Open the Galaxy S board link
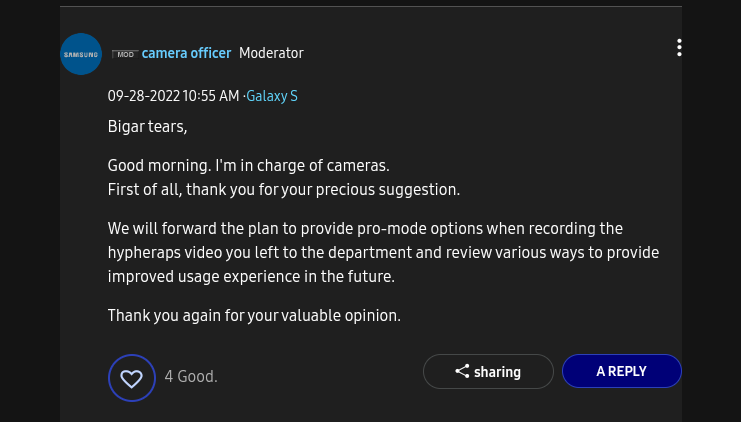741x422 pixels. tap(272, 96)
